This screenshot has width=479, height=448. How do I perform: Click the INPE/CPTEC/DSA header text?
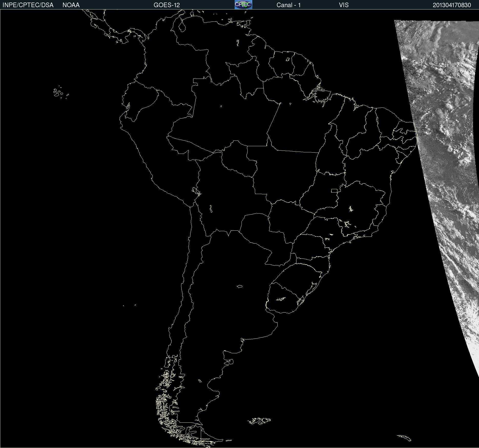point(28,5)
